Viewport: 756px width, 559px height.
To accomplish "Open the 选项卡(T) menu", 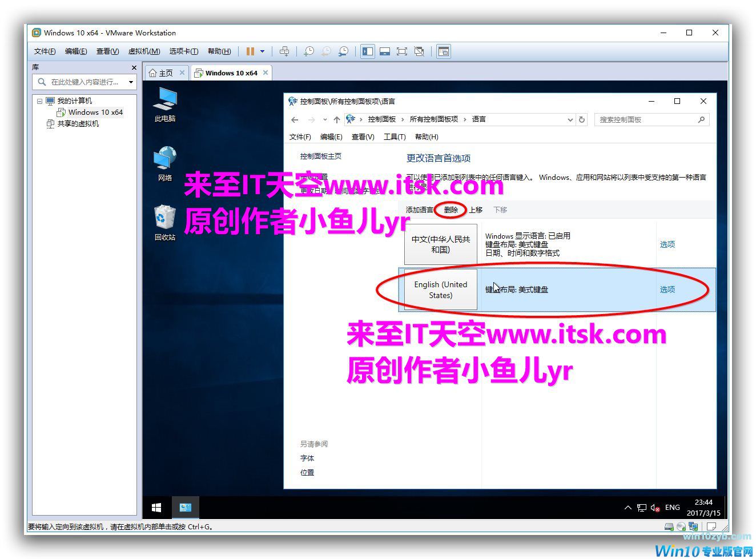I will (184, 51).
